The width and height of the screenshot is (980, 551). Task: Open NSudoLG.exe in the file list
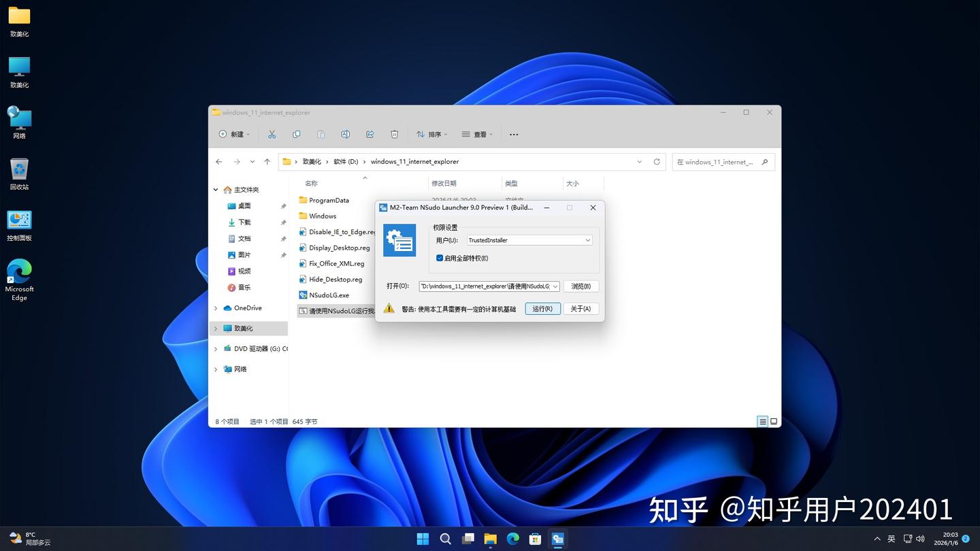[x=329, y=295]
